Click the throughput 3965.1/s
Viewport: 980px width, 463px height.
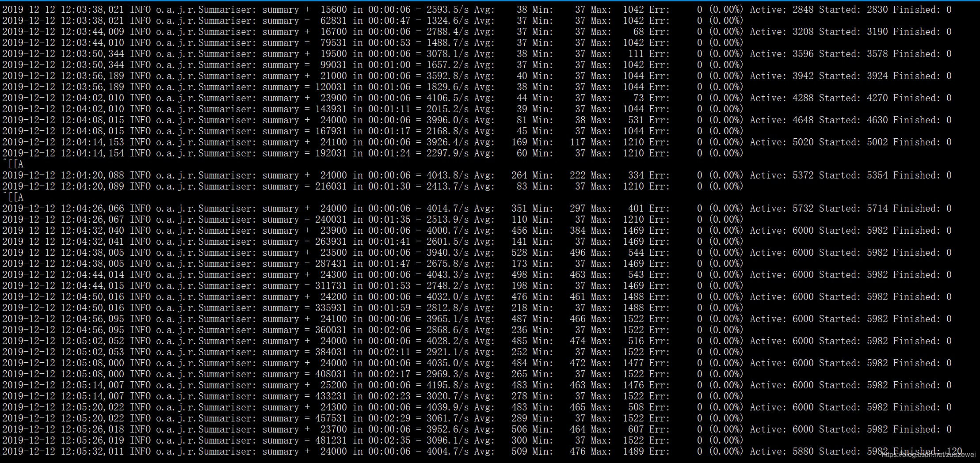click(x=447, y=319)
